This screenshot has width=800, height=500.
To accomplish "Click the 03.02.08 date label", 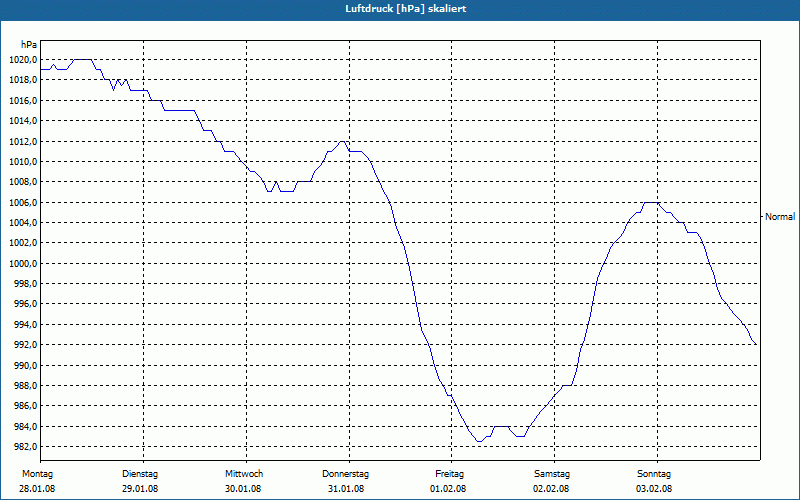I will tap(654, 489).
